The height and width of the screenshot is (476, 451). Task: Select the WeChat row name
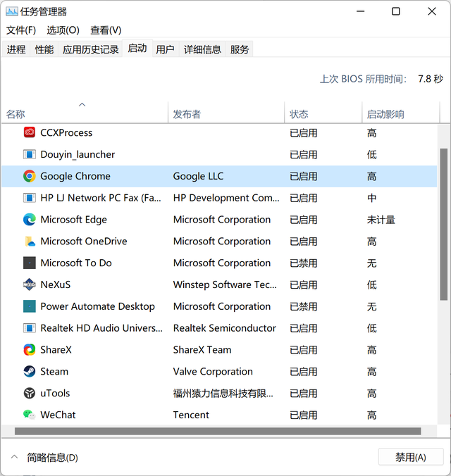58,415
